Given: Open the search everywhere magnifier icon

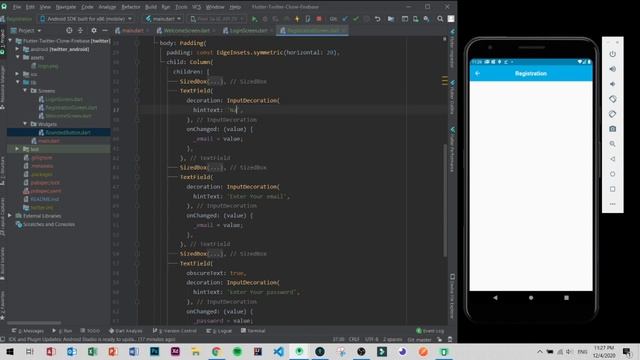Looking at the screenshot, I should [x=440, y=19].
